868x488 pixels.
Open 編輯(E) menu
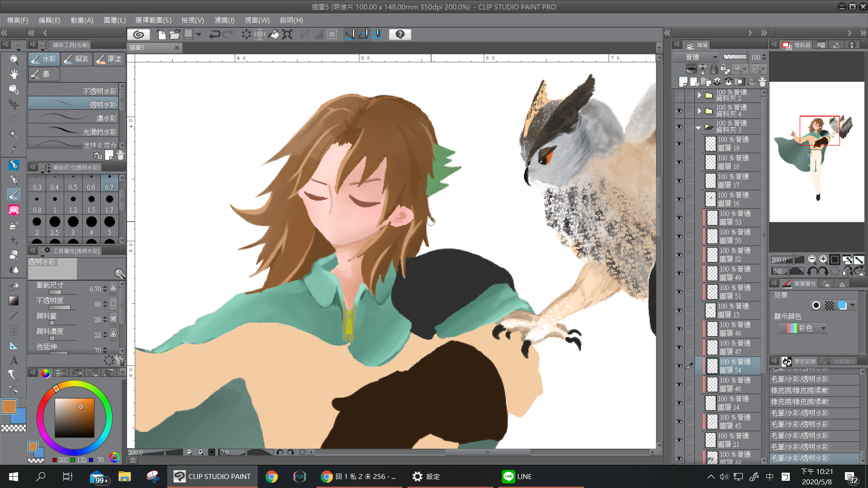(49, 20)
